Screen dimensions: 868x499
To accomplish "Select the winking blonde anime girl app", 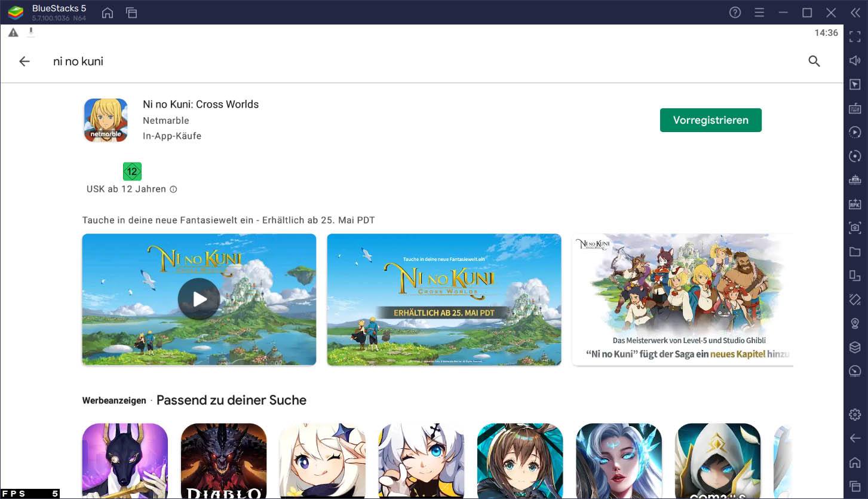I will (323, 461).
